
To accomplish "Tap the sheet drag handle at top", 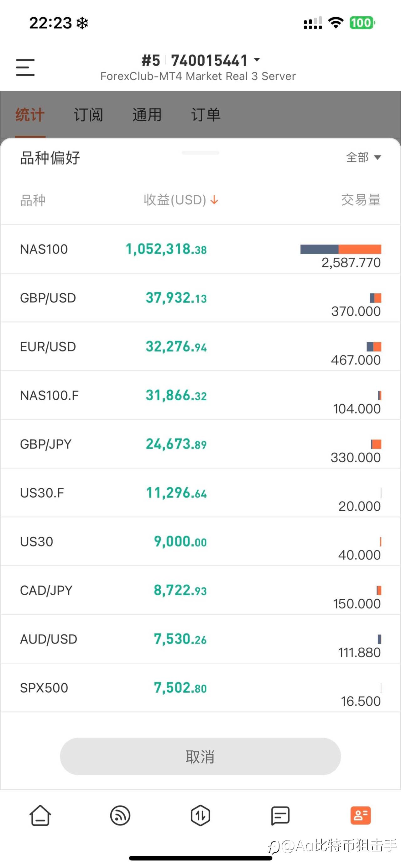I will click(x=200, y=153).
